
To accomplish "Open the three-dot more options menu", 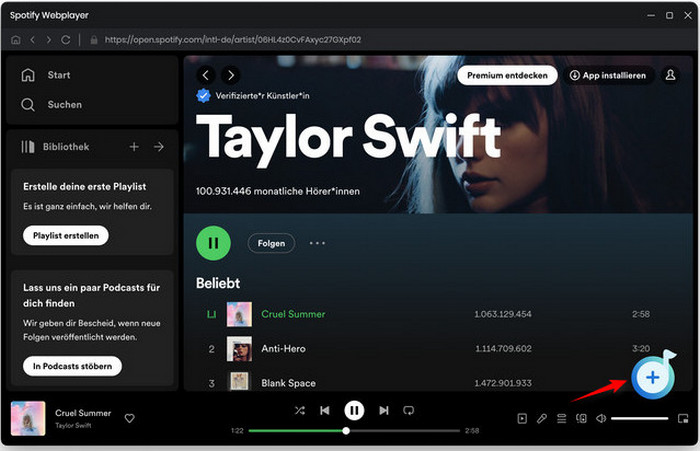I will (317, 243).
